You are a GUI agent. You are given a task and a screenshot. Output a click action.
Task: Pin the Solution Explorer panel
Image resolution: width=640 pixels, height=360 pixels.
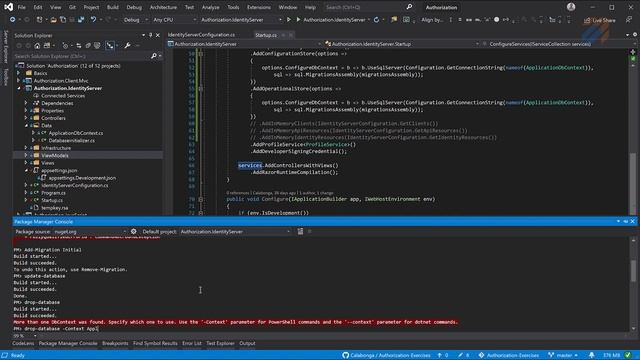tap(151, 36)
